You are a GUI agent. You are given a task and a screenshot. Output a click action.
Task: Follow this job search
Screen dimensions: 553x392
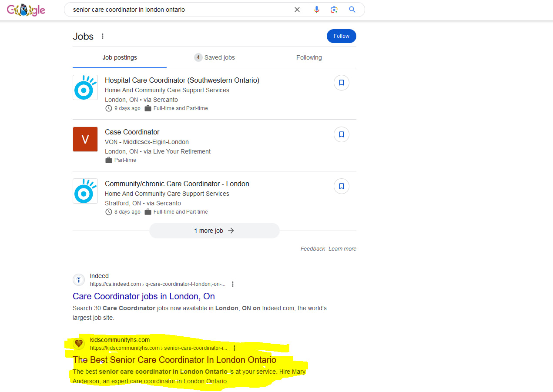342,36
